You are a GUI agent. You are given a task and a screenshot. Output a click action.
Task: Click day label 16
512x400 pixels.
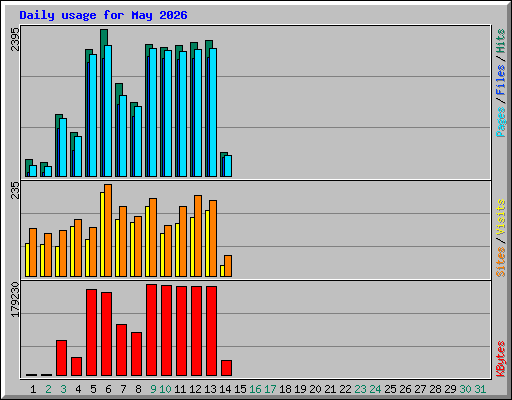pyautogui.click(x=255, y=389)
